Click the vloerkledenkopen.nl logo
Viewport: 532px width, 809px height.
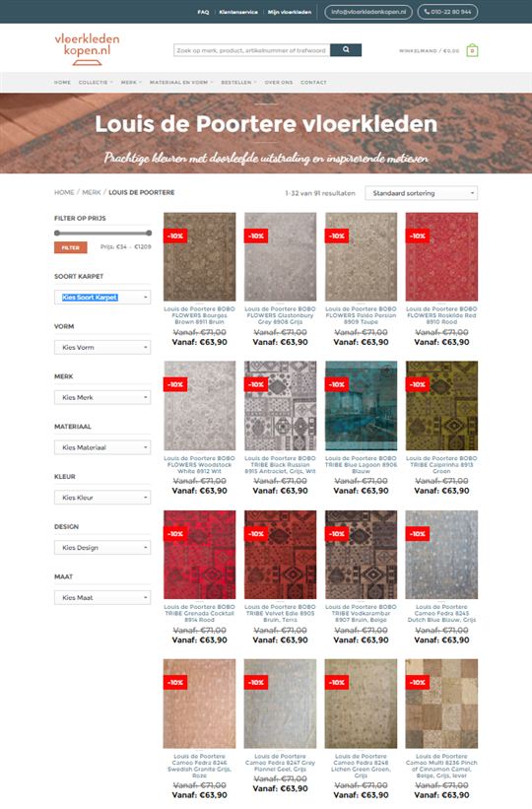point(87,49)
